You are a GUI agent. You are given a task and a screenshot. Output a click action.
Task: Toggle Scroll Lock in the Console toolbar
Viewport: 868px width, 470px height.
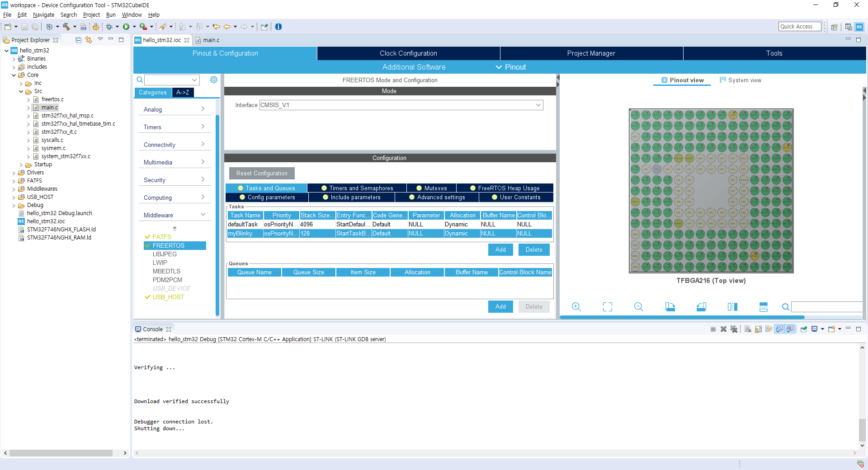[x=758, y=329]
